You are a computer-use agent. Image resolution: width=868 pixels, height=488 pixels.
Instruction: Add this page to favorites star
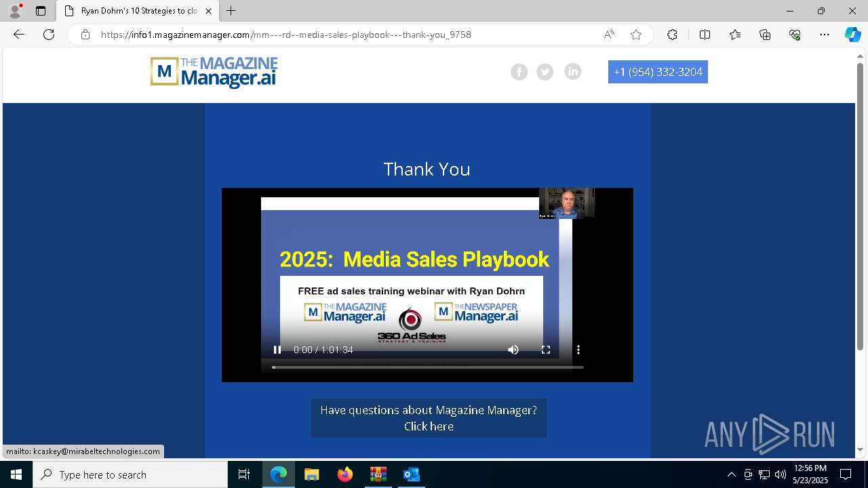coord(636,35)
